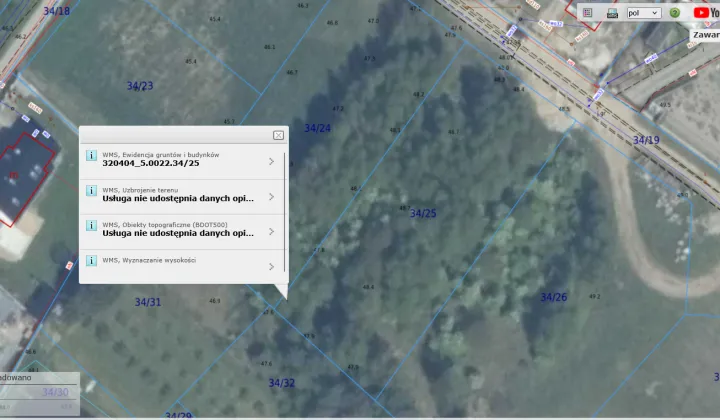Image resolution: width=720 pixels, height=420 pixels.
Task: Click info icon for Uzbrojenie terenu
Action: pyautogui.click(x=91, y=190)
